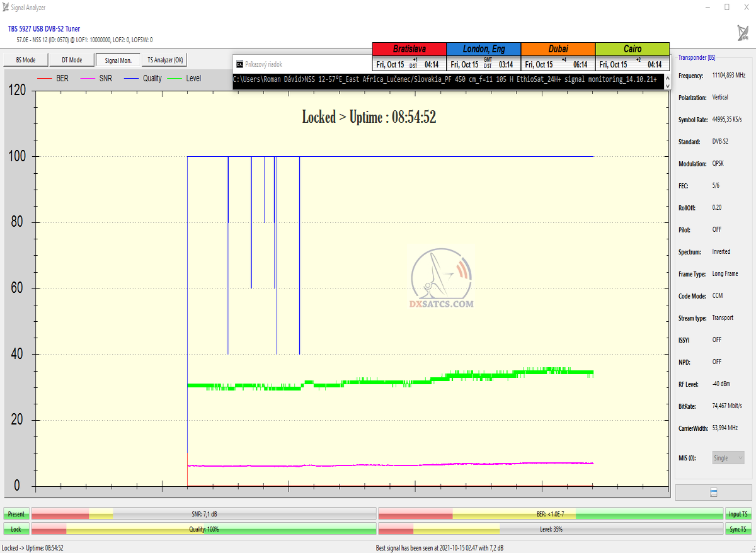Toggle the Sync TS indicator
The image size is (756, 553).
coord(738,529)
